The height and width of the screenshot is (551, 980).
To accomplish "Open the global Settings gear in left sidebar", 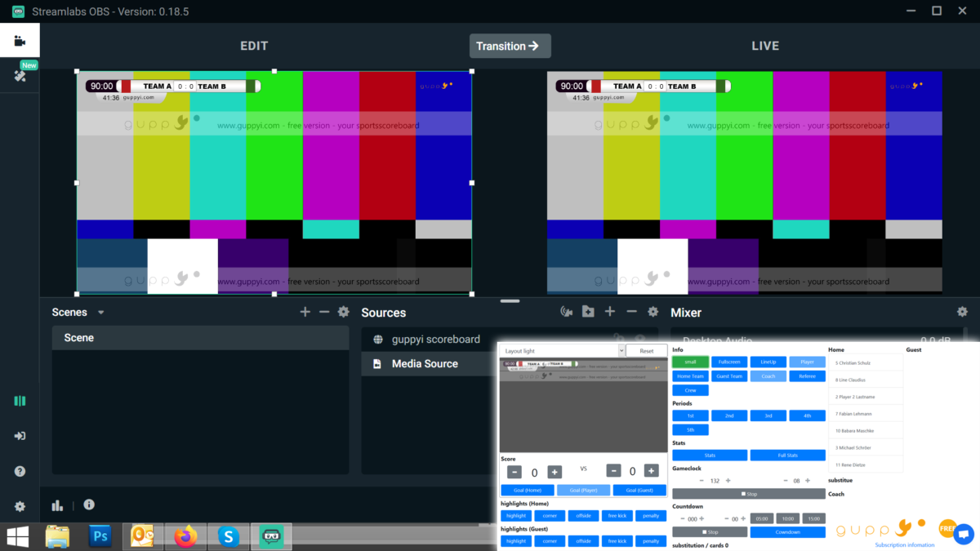I will coord(19,506).
